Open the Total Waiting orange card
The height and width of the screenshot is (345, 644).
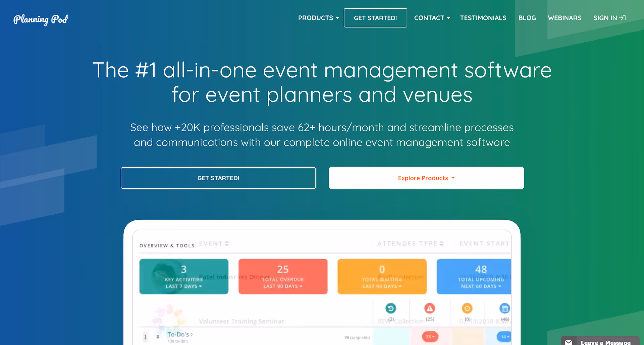click(382, 277)
